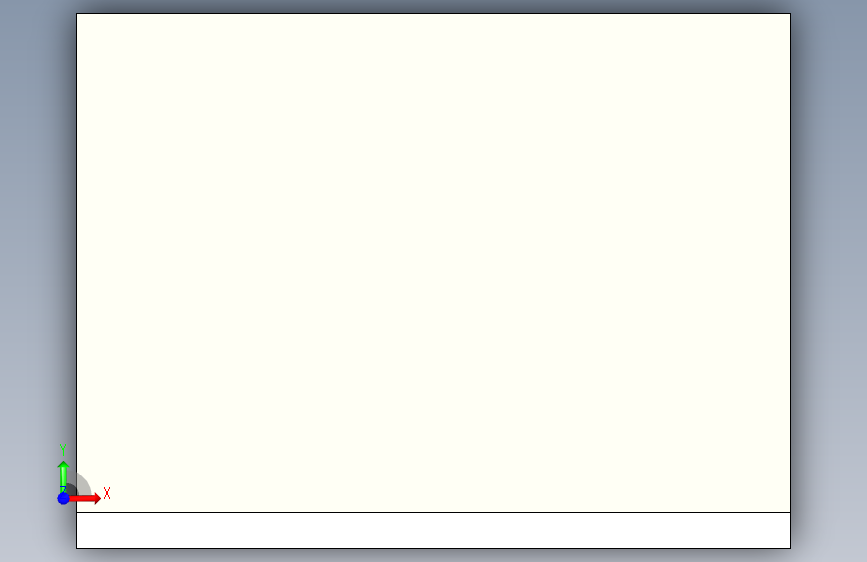Click the green Y axis arrow

click(x=63, y=475)
